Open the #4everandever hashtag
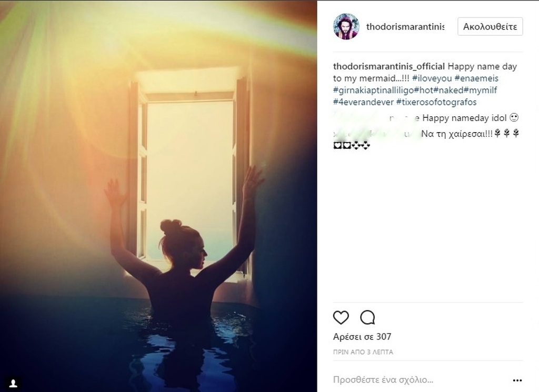The height and width of the screenshot is (392, 539). (x=363, y=103)
